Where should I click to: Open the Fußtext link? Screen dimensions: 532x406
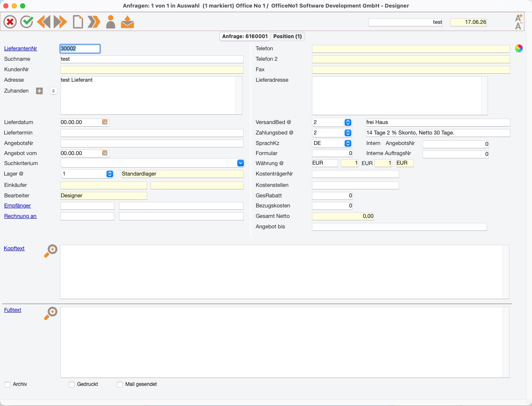click(x=13, y=310)
